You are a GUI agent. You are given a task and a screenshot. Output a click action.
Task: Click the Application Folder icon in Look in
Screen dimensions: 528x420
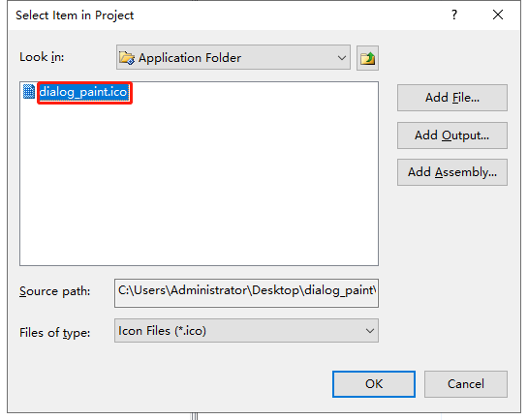[x=127, y=58]
